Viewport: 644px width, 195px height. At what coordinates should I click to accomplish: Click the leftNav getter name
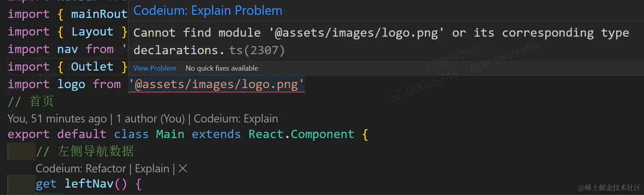(89, 184)
